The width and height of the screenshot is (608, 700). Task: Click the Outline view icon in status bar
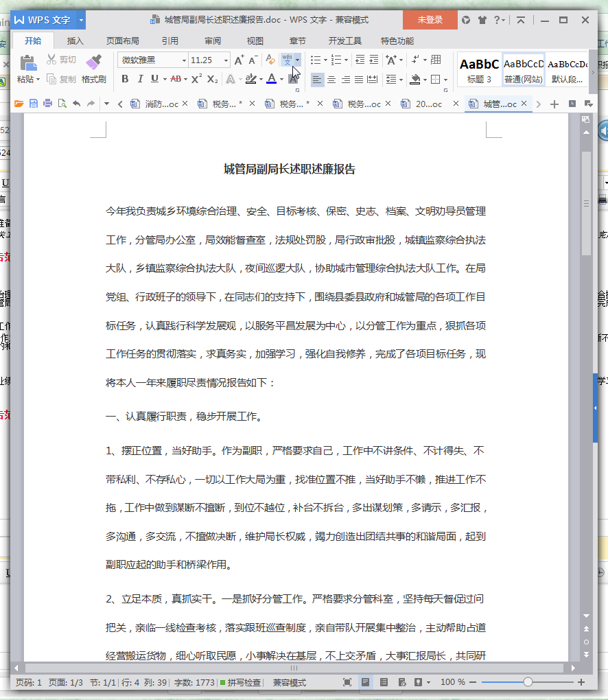point(384,682)
